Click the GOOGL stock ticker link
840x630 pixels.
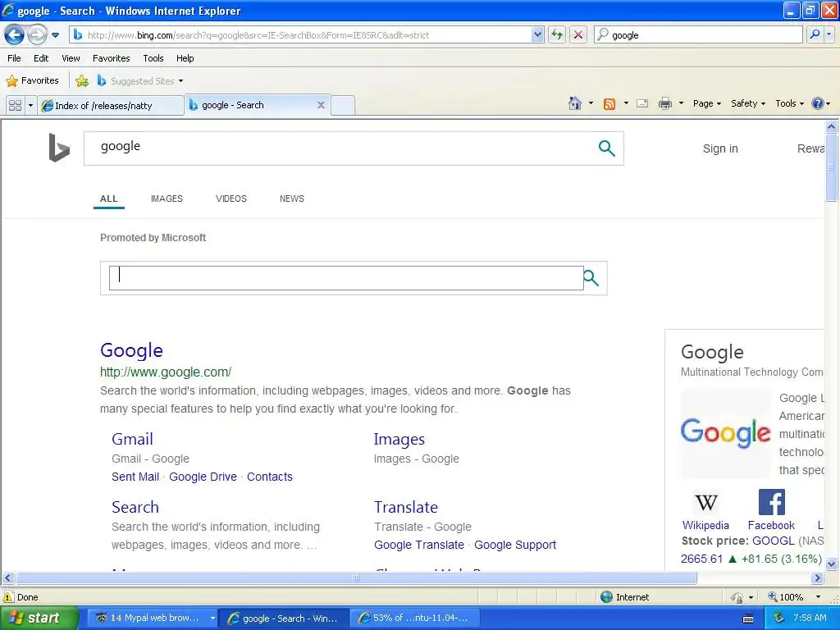tap(773, 541)
